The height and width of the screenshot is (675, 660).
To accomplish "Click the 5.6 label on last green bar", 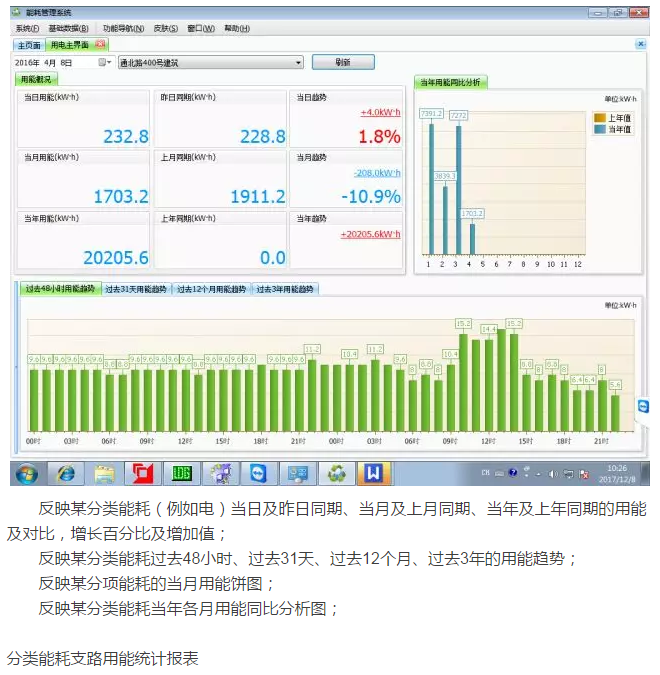I will 615,384.
